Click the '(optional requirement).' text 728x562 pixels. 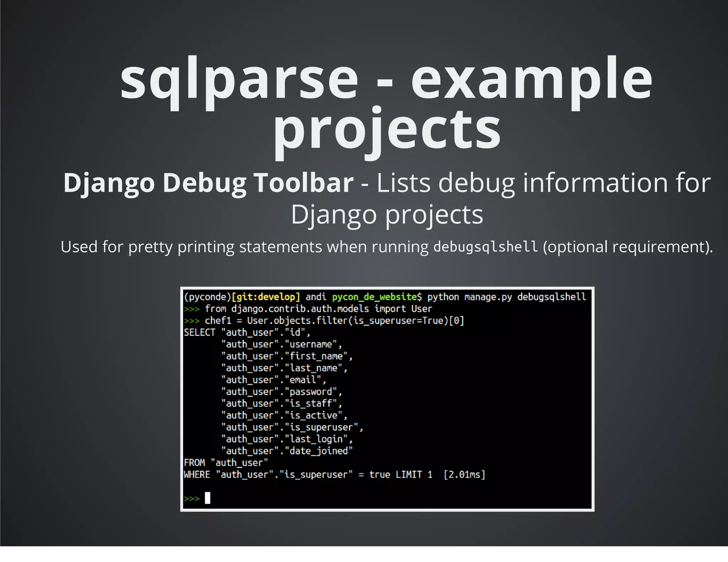coord(628,247)
